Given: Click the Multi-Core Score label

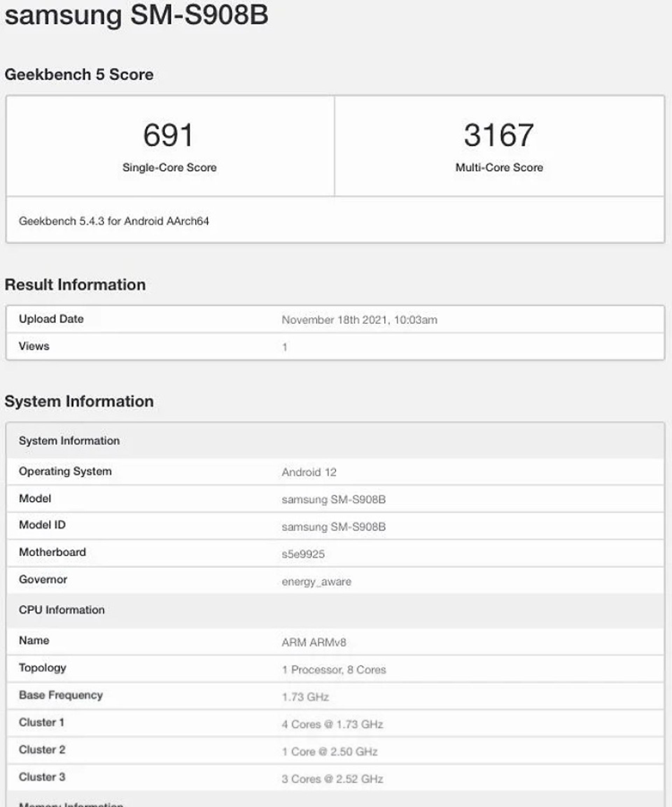Looking at the screenshot, I should tap(499, 167).
